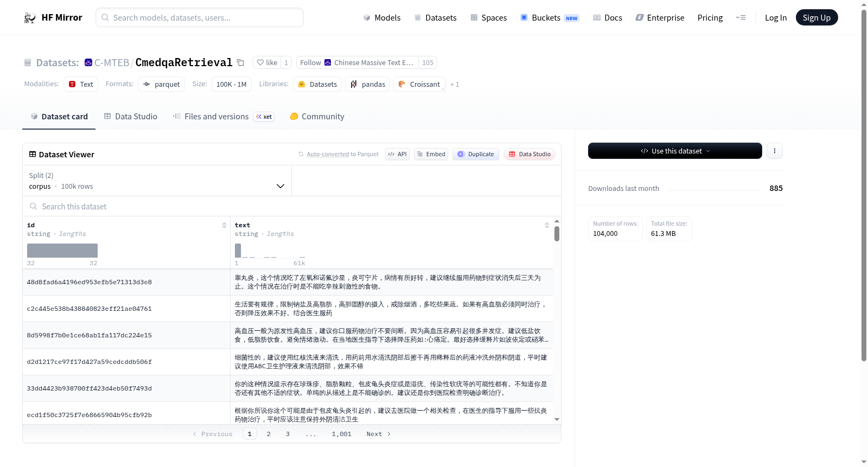Screen dimensions: 868x467
Task: Open Buckets in top navigation
Action: point(549,17)
